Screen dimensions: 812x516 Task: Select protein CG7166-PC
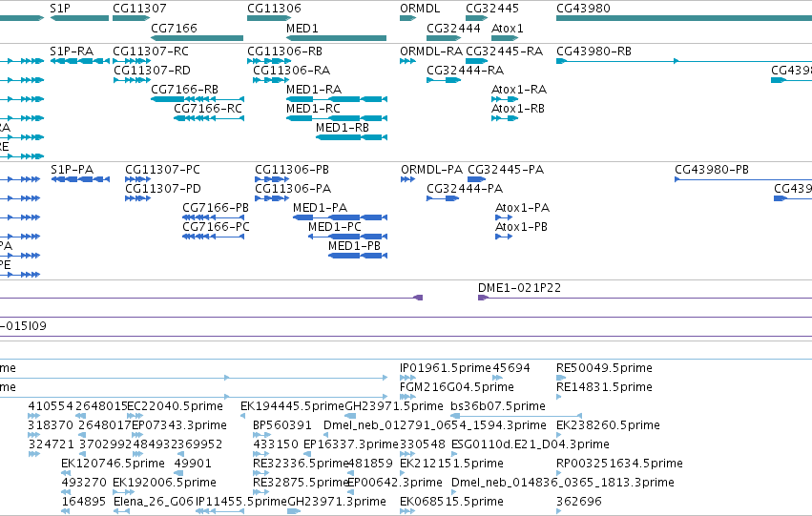pos(214,237)
